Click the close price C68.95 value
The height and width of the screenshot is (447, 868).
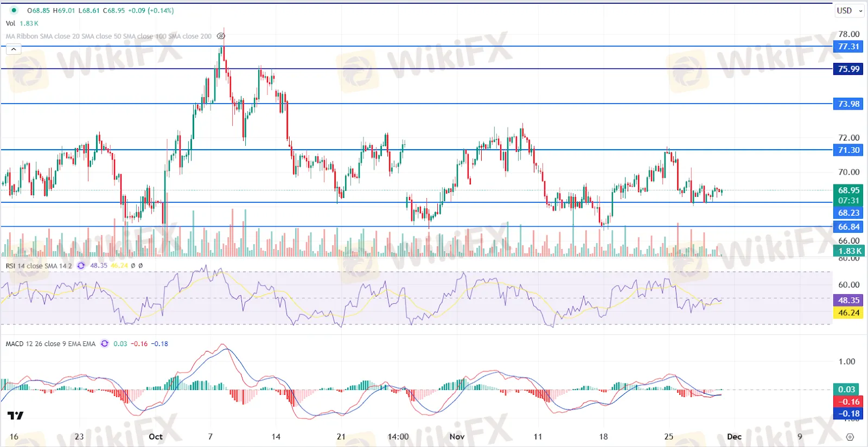coord(114,10)
